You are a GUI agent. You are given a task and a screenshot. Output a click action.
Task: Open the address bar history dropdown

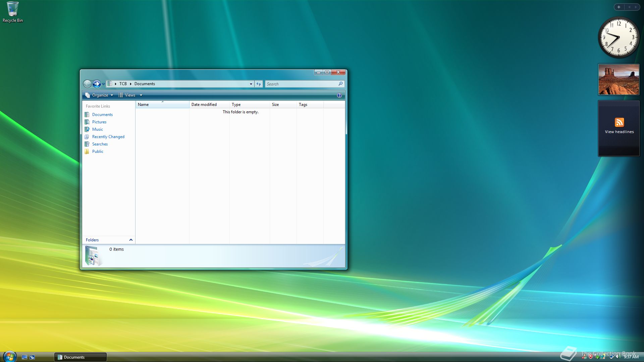point(251,84)
